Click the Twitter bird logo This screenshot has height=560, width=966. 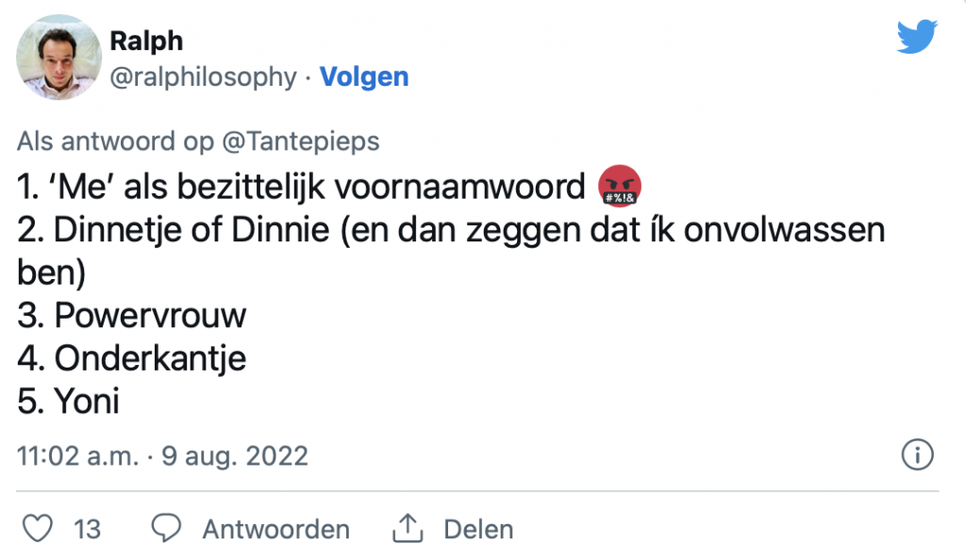(916, 38)
